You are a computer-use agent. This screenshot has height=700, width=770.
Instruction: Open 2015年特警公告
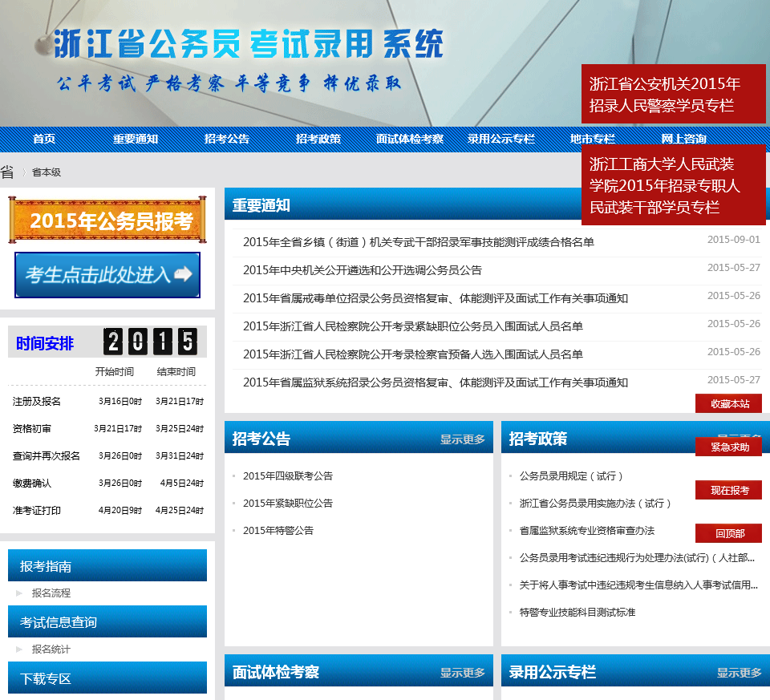[x=278, y=531]
